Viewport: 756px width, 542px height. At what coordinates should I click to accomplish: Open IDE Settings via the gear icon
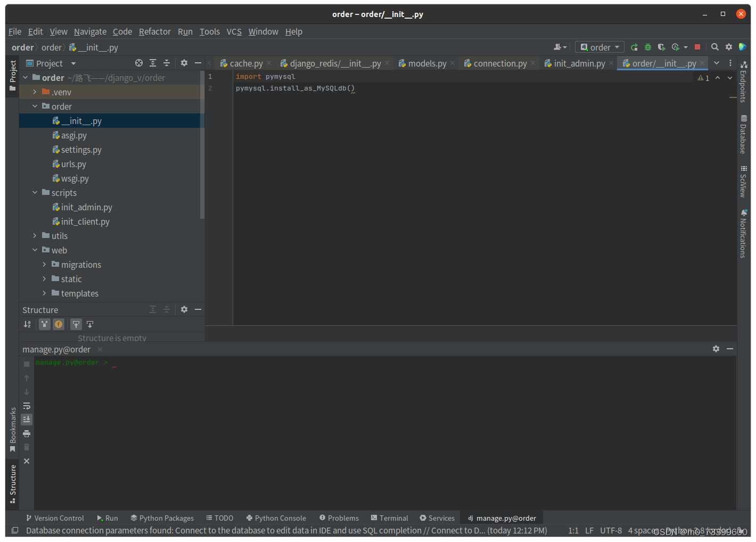point(728,47)
